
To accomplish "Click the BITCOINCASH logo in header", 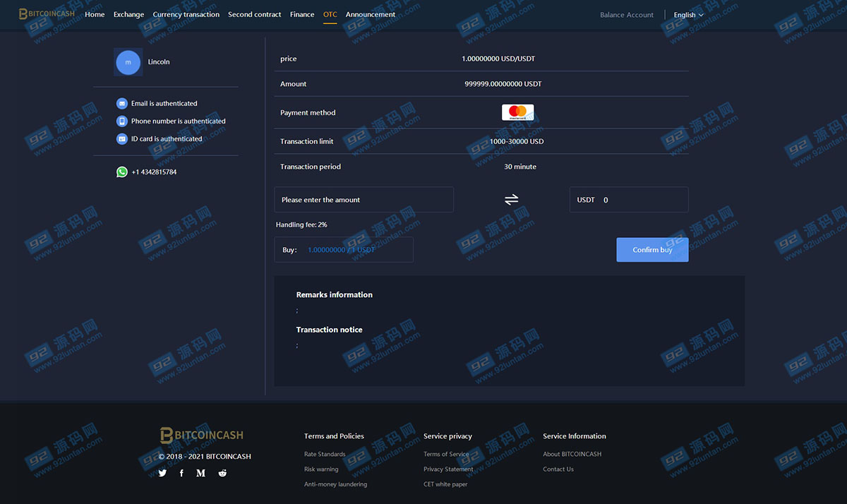I will (47, 14).
